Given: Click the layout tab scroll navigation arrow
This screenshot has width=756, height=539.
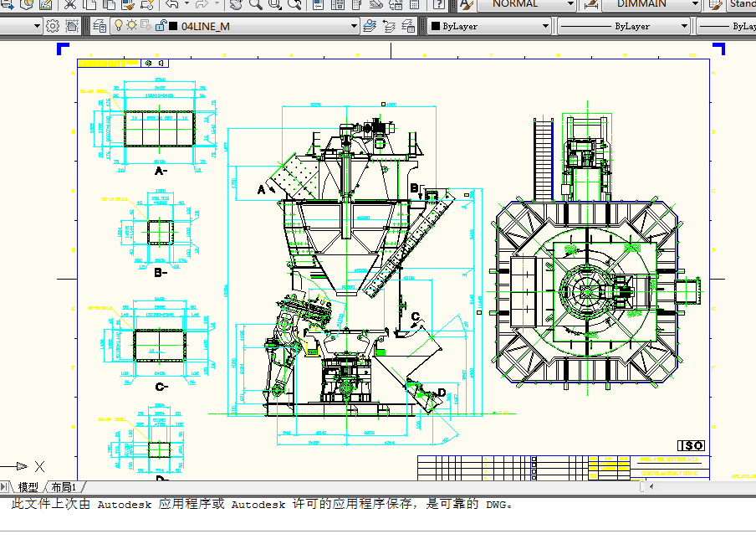Looking at the screenshot, I should coord(4,487).
